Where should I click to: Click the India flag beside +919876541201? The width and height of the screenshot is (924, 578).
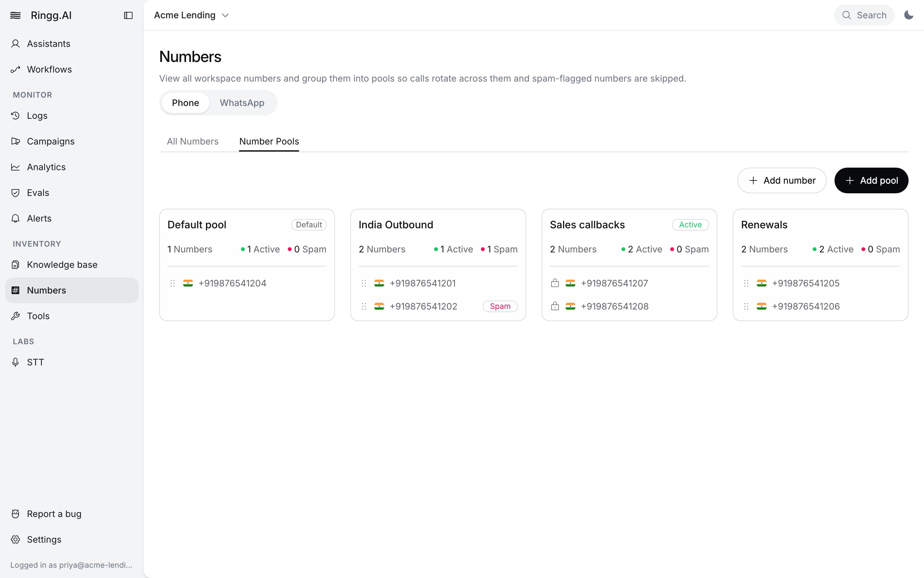pos(379,283)
